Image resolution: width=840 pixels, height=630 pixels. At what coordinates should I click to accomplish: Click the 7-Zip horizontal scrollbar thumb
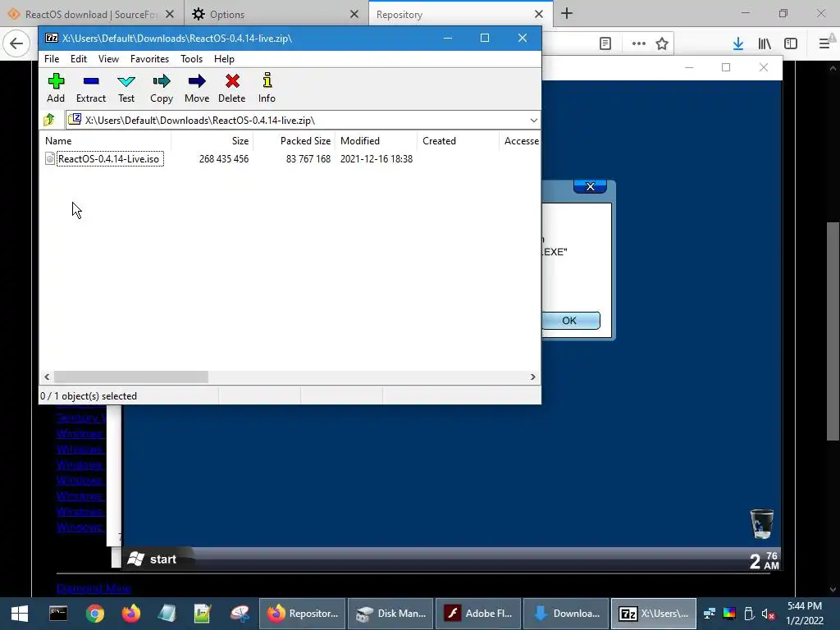coord(130,377)
